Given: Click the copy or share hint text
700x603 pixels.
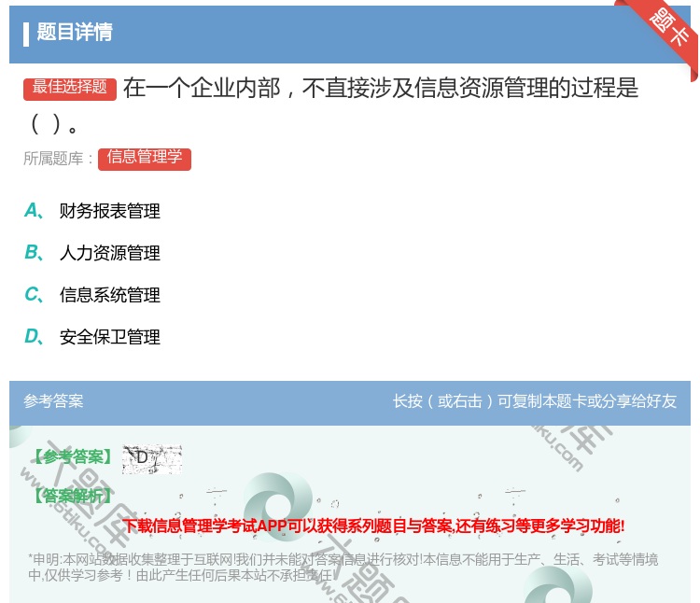Looking at the screenshot, I should click(x=535, y=400).
